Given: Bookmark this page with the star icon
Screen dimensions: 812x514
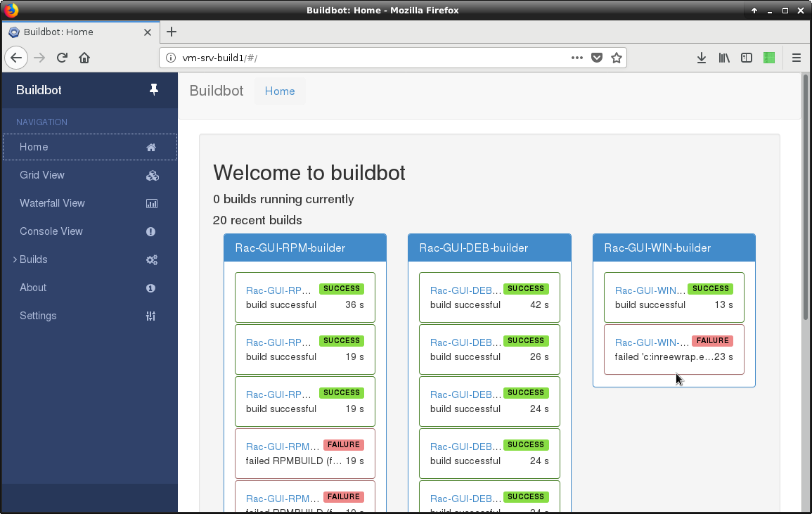Looking at the screenshot, I should tap(617, 58).
